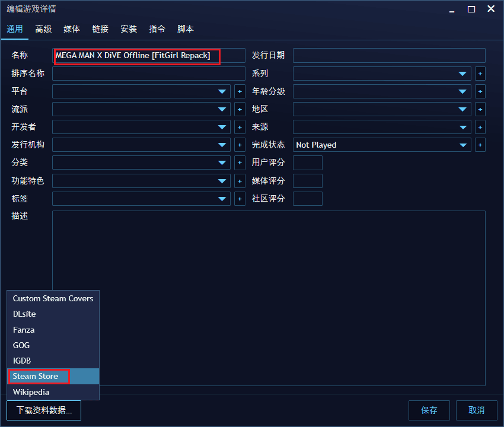
Task: Add new developer with 开发者 plus icon
Action: pos(240,127)
